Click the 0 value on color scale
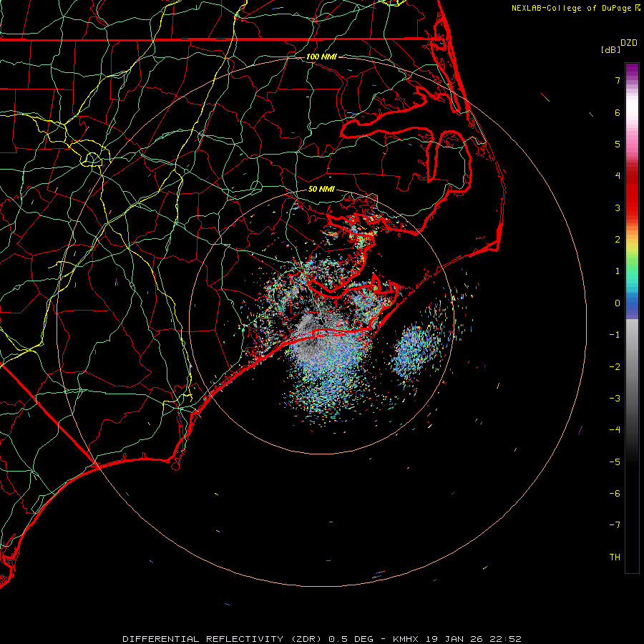 (x=618, y=303)
